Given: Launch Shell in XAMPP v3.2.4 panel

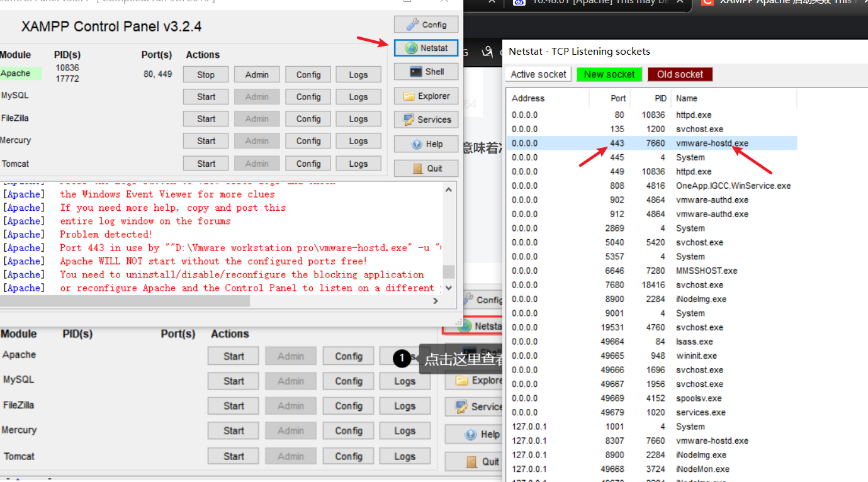Looking at the screenshot, I should pos(426,72).
